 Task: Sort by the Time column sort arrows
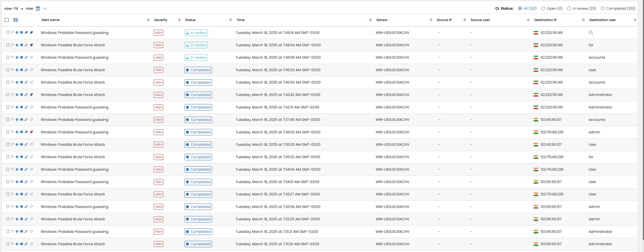coord(370,20)
